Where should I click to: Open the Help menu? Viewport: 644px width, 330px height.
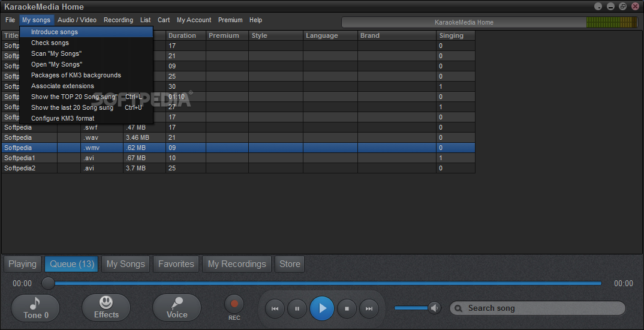tap(255, 20)
